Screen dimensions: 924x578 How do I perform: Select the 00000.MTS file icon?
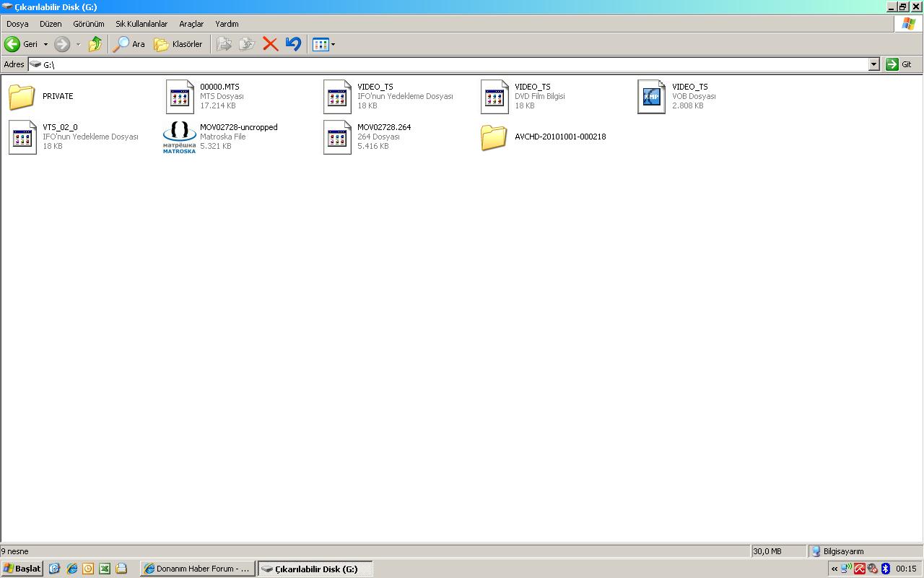point(180,96)
